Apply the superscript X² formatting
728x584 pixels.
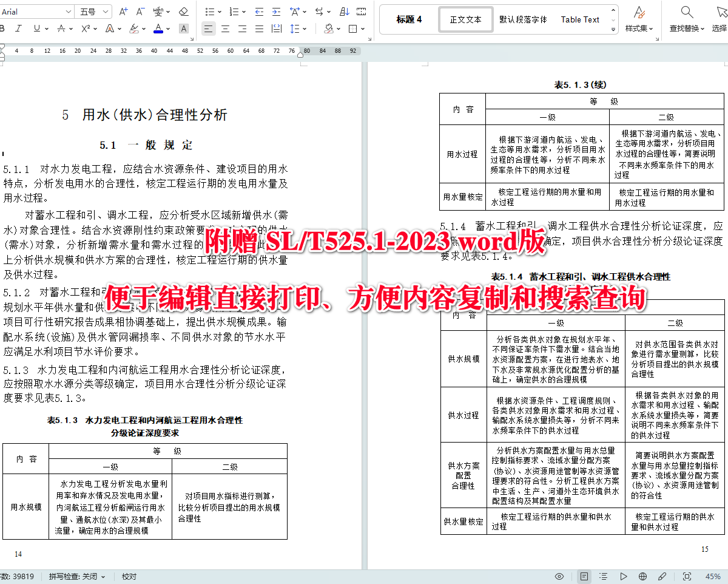pyautogui.click(x=85, y=29)
